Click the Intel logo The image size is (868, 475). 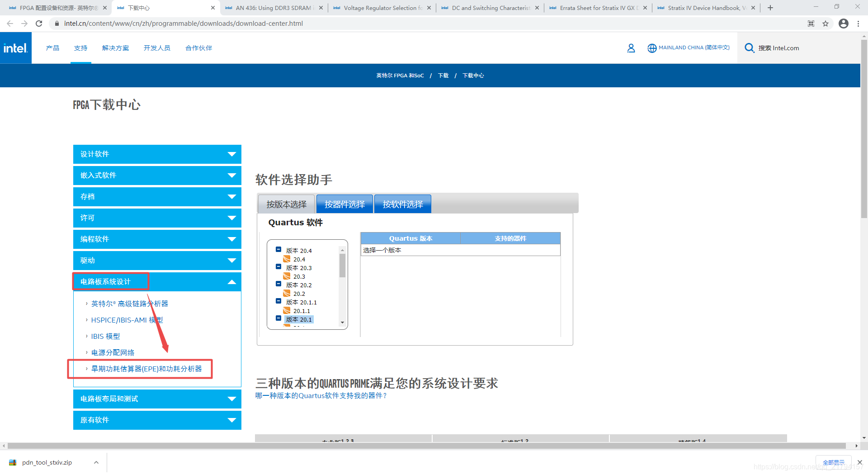(x=16, y=48)
